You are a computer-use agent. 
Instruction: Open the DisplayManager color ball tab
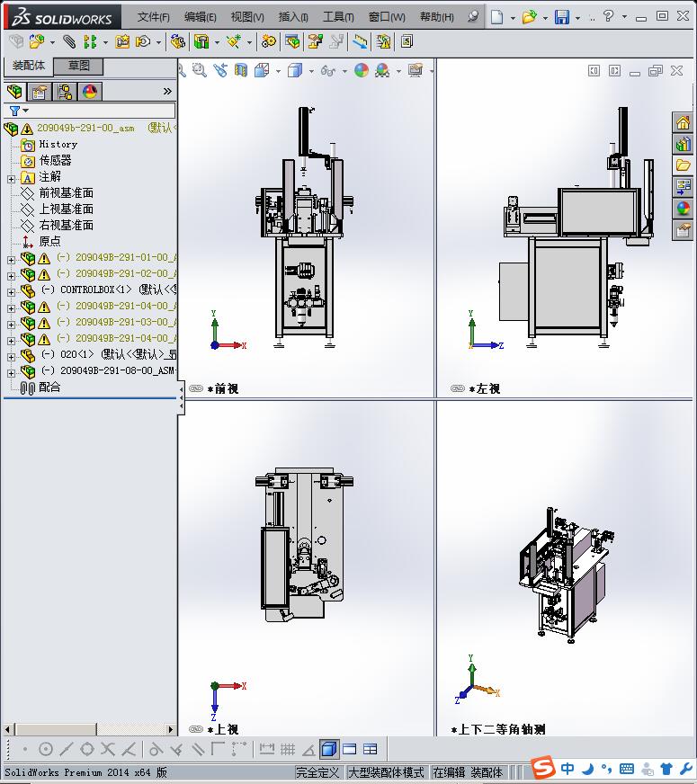click(x=90, y=92)
